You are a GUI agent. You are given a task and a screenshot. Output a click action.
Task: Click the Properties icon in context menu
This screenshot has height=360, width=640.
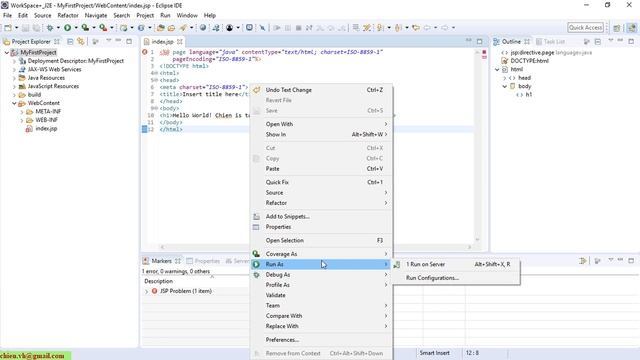coord(256,227)
